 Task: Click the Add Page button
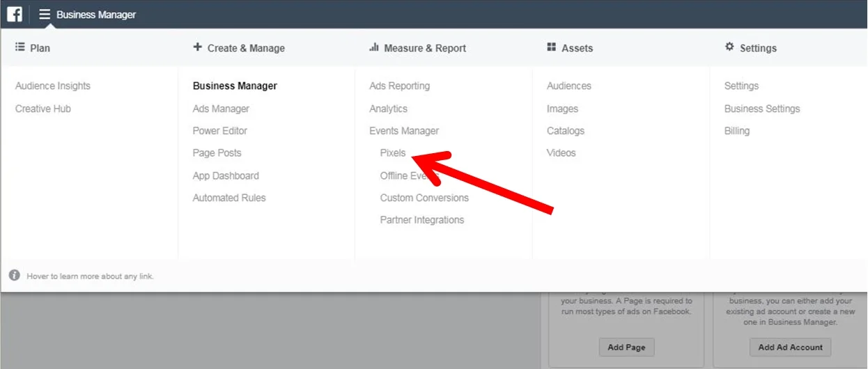626,347
